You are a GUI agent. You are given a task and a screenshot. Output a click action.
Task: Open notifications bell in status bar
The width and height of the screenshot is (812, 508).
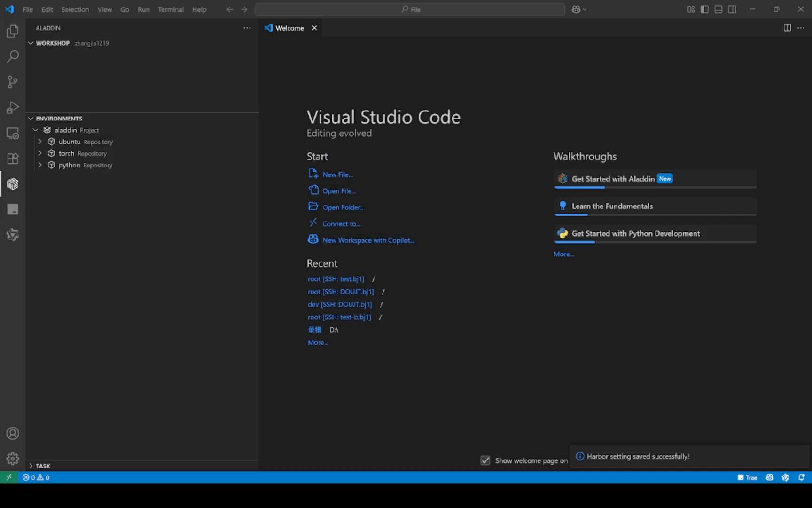pyautogui.click(x=802, y=477)
